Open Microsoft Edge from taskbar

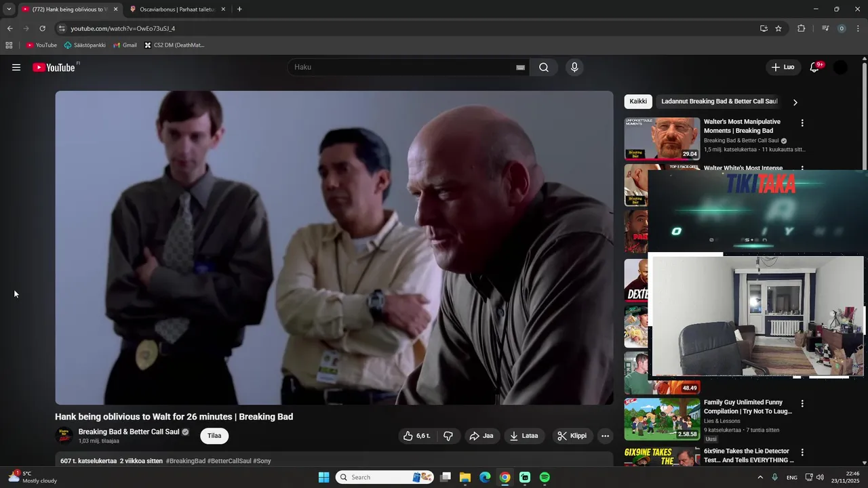coord(485,477)
